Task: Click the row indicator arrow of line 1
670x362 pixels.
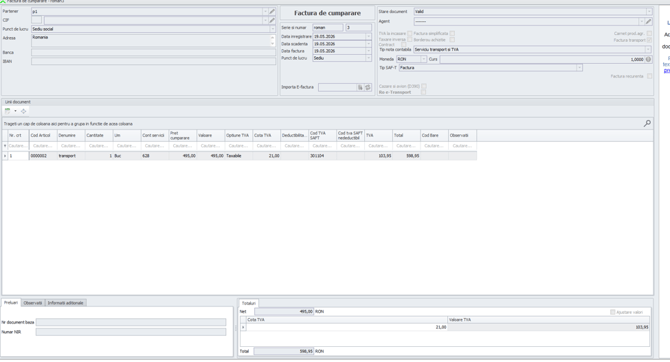Action: pyautogui.click(x=5, y=156)
